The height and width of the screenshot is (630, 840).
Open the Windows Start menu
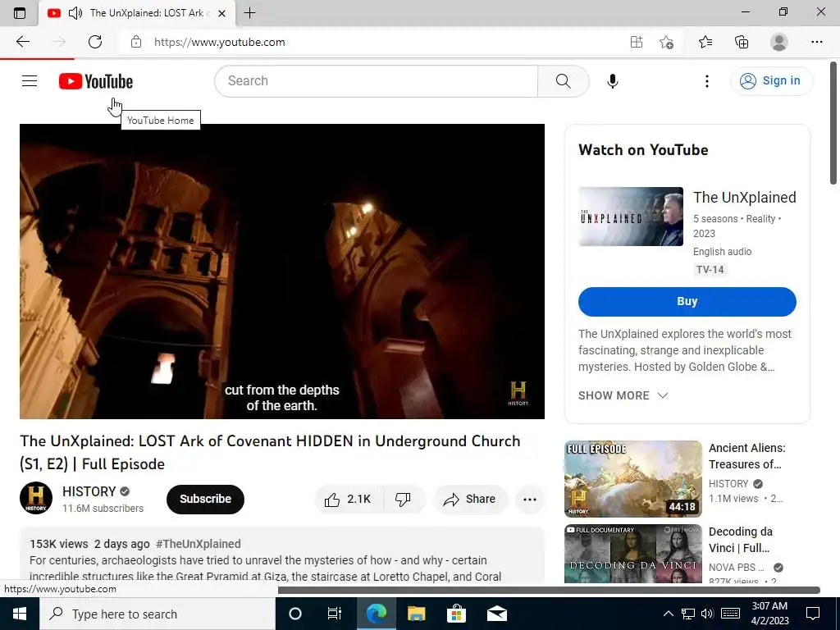point(20,614)
